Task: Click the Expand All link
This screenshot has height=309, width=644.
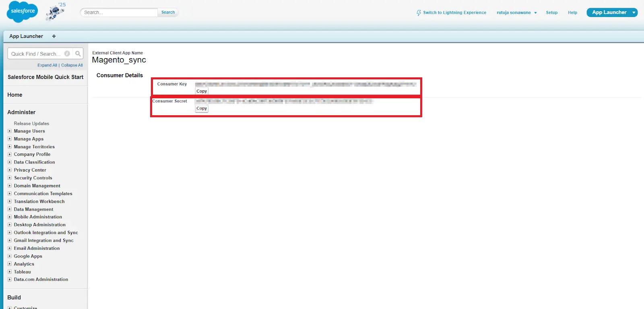Action: [47, 65]
